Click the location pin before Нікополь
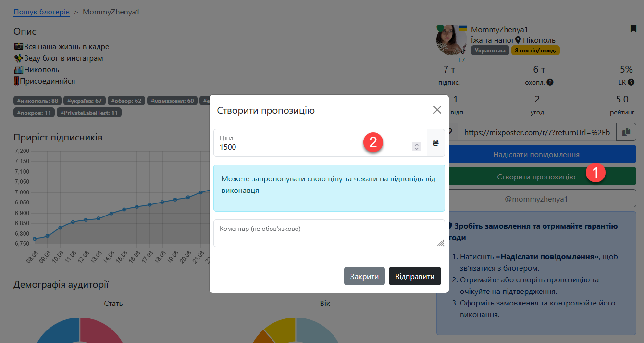This screenshot has width=644, height=343. click(518, 40)
